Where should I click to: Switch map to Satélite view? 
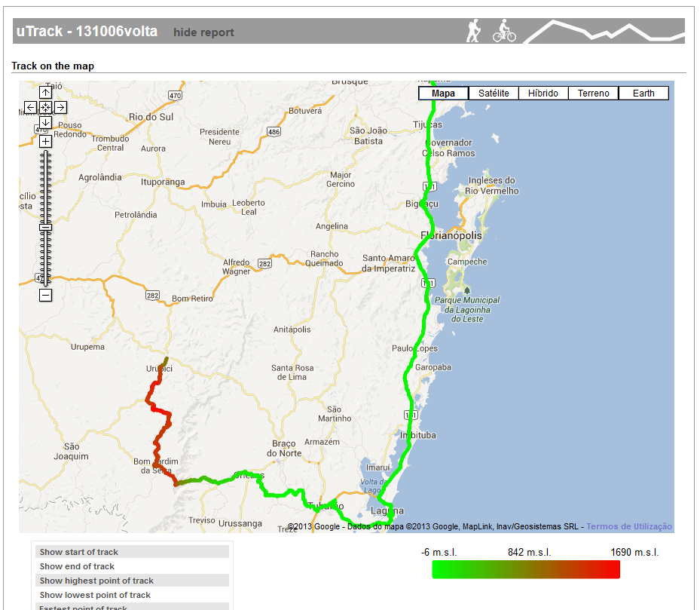[493, 93]
